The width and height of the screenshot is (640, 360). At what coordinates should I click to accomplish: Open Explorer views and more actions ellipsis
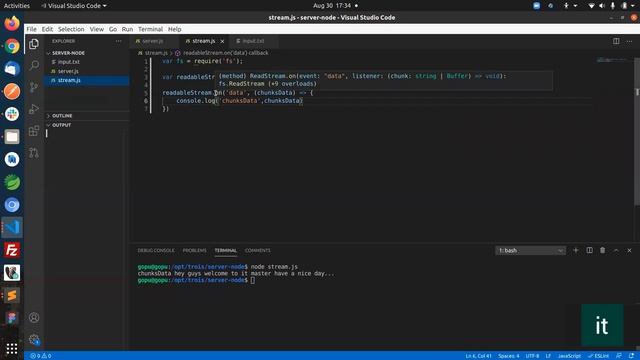tap(118, 41)
